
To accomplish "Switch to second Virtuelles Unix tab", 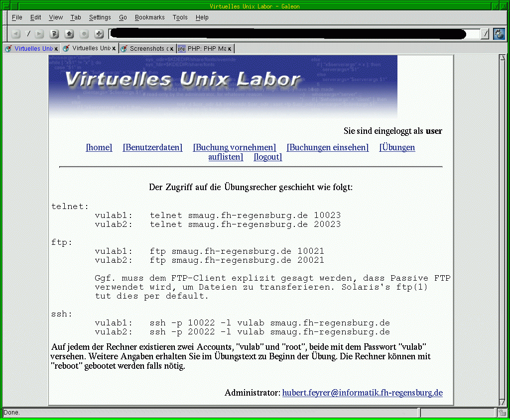I will [89, 48].
